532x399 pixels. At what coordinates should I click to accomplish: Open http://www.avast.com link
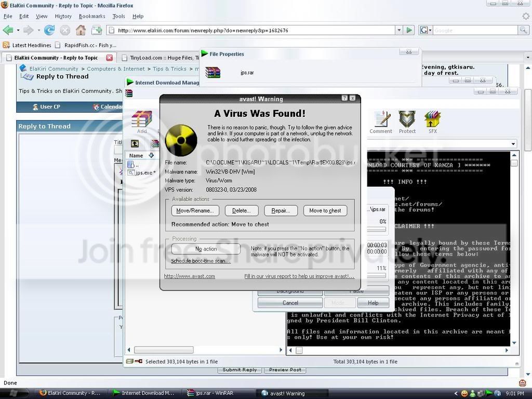189,276
